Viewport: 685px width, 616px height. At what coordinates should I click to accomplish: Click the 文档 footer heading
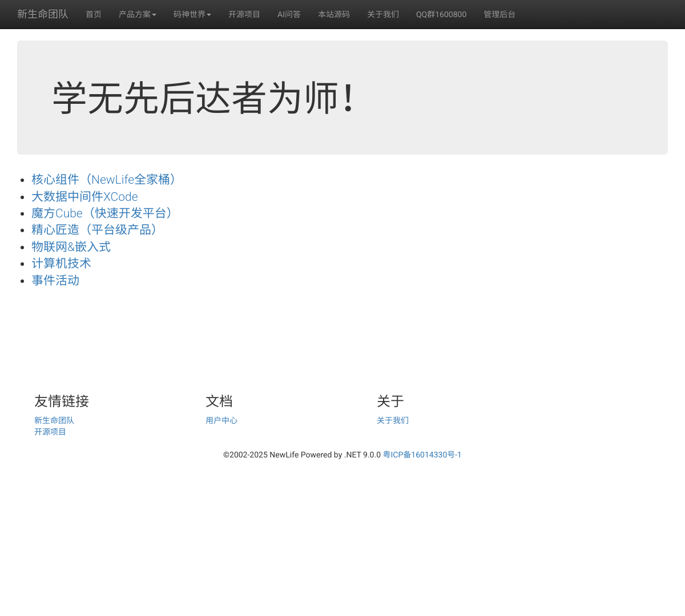tap(219, 402)
